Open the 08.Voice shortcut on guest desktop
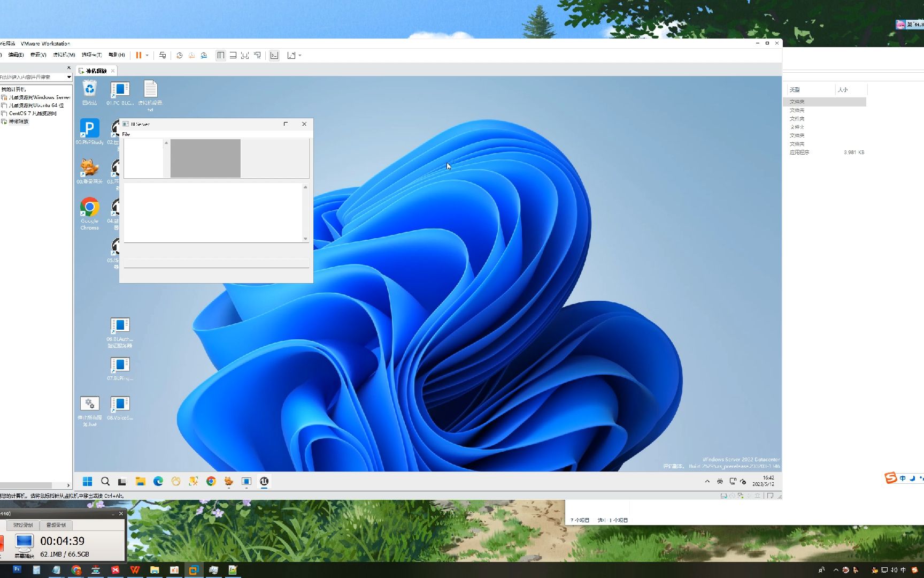The height and width of the screenshot is (578, 924). (120, 408)
